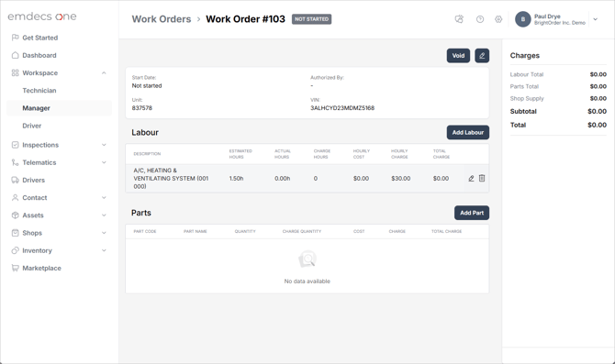Click the Subtotal charges row
615x364 pixels.
pyautogui.click(x=558, y=111)
